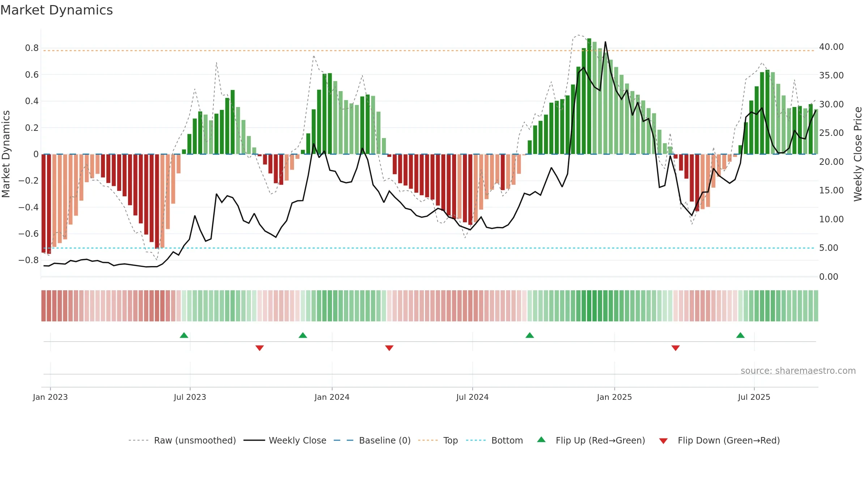Viewport: 868px width, 488px height.
Task: Toggle the Flip Up (Red→Green) legend entry
Action: tap(591, 440)
